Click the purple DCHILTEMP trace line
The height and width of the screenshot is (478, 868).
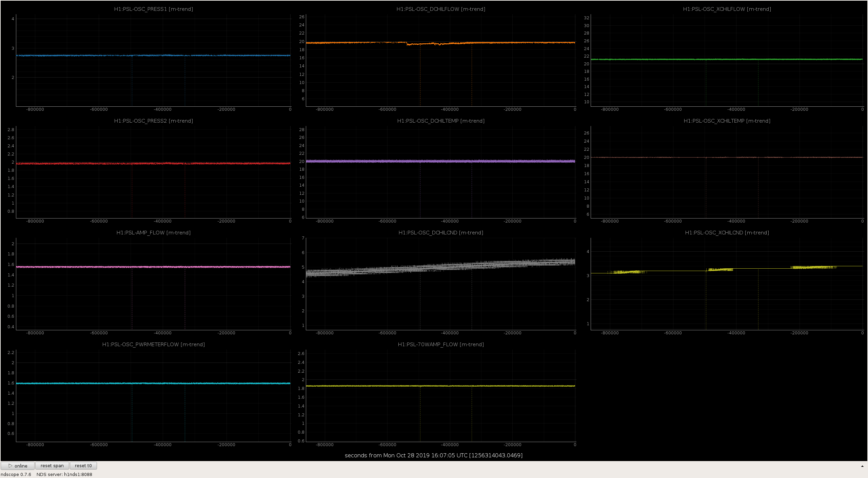point(440,161)
